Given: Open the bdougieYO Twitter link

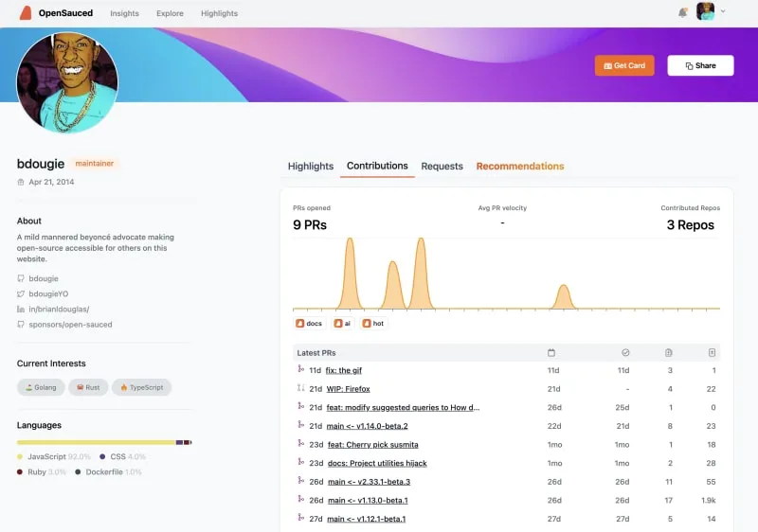Looking at the screenshot, I should coord(48,294).
